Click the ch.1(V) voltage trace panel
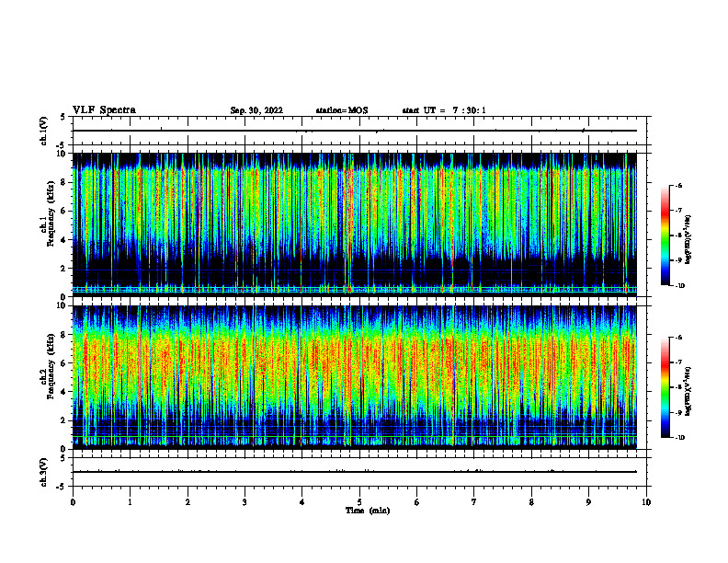Screen dimensions: 728x563 [x=359, y=131]
